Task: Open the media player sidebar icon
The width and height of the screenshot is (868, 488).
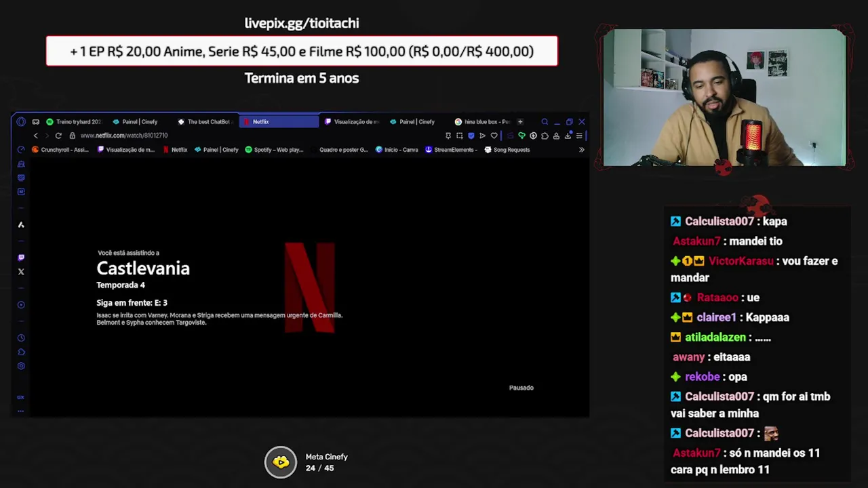Action: pyautogui.click(x=21, y=305)
